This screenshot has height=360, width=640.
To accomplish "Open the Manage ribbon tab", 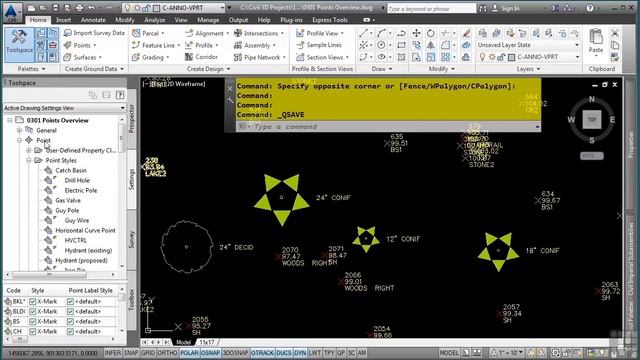I will [x=208, y=20].
